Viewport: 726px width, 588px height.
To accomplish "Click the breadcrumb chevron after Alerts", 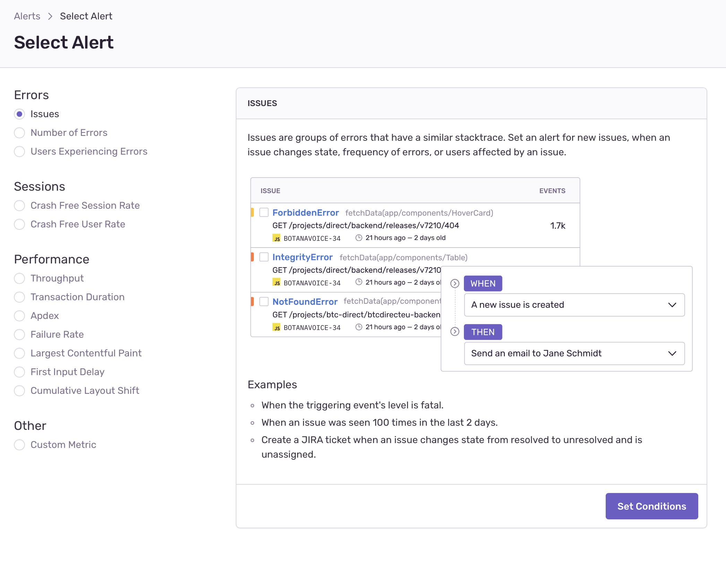I will click(51, 16).
